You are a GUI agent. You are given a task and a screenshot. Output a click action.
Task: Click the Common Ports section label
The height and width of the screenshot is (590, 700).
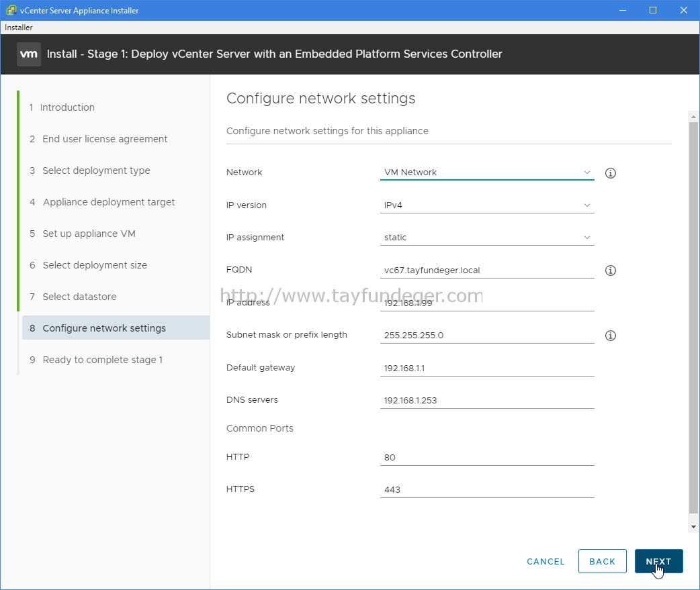click(x=260, y=428)
